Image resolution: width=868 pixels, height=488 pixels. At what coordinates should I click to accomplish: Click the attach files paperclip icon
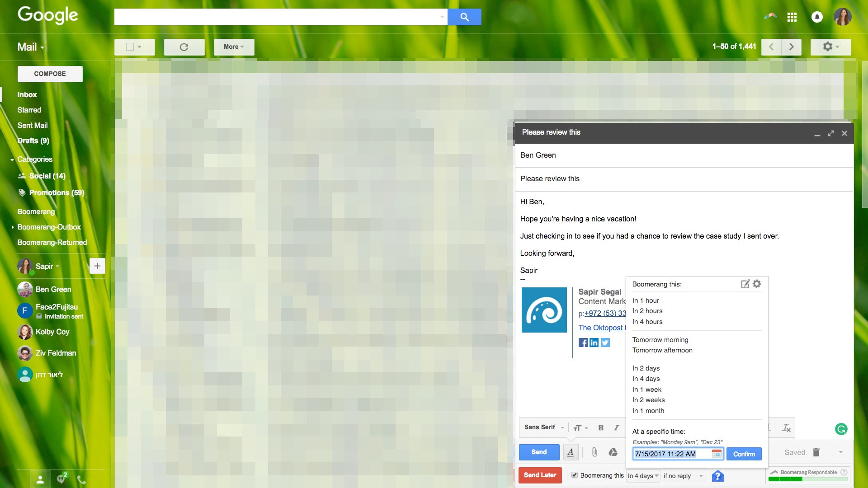594,452
